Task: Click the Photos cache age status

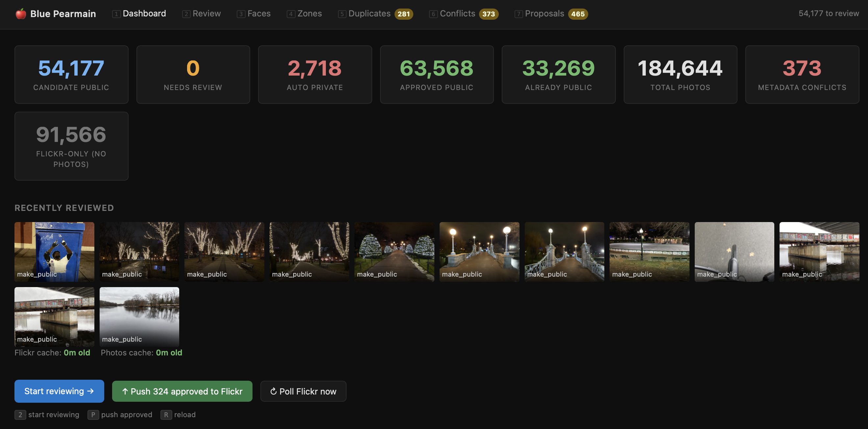Action: (141, 352)
